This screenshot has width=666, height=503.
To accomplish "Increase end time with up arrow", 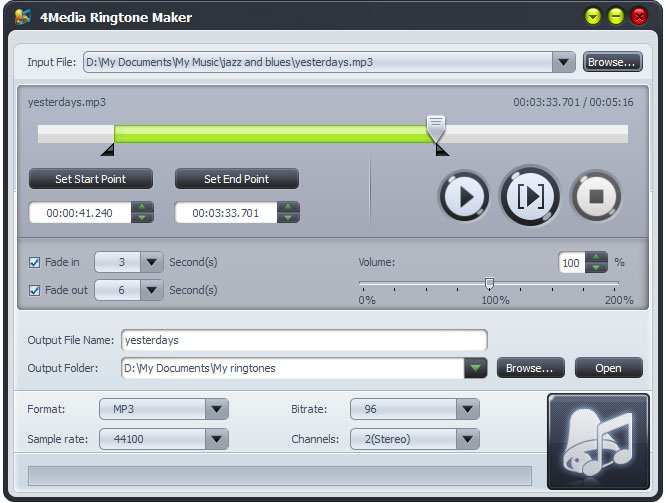I will [x=288, y=207].
